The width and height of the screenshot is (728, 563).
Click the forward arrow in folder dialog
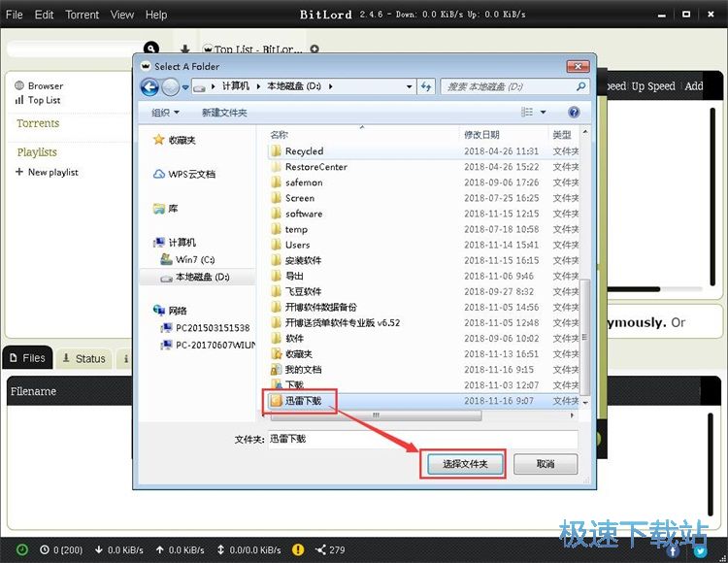coord(170,86)
